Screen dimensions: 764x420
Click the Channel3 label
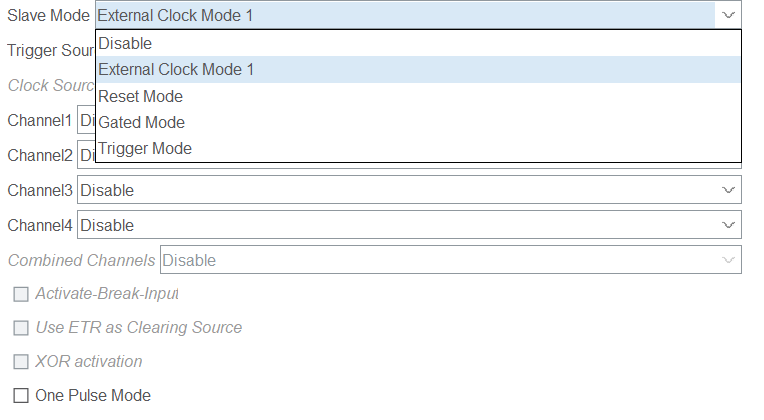pyautogui.click(x=40, y=190)
